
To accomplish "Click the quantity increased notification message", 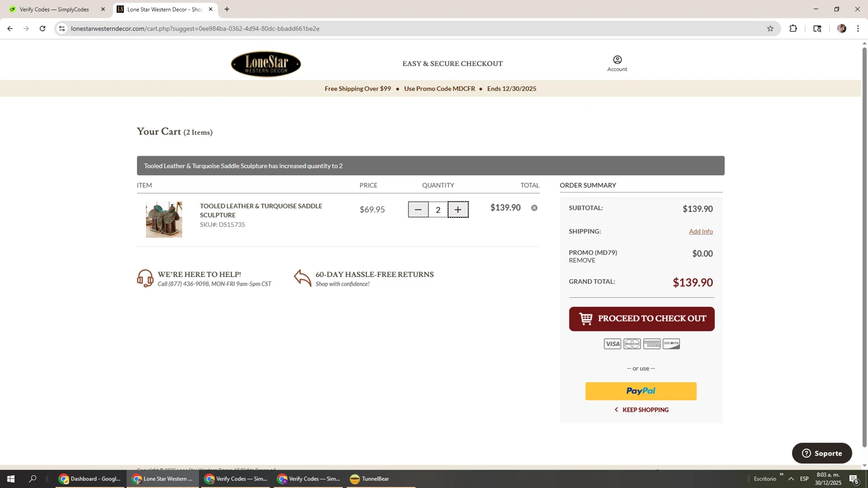I will tap(431, 165).
